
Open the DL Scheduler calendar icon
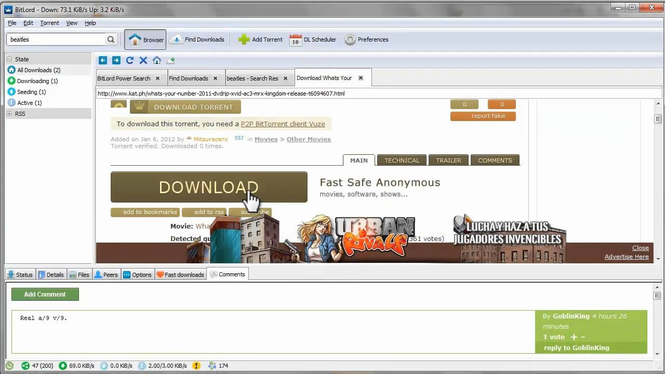point(296,40)
